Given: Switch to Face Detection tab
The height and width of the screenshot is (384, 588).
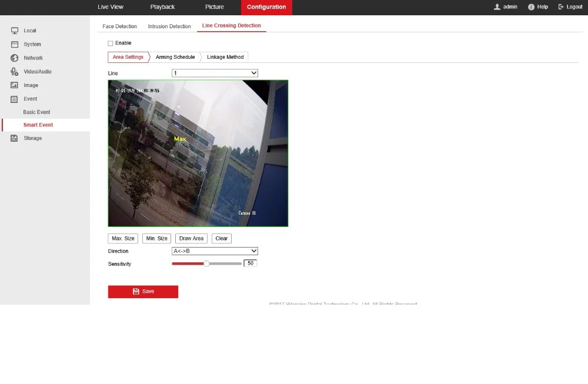Looking at the screenshot, I should (x=119, y=26).
